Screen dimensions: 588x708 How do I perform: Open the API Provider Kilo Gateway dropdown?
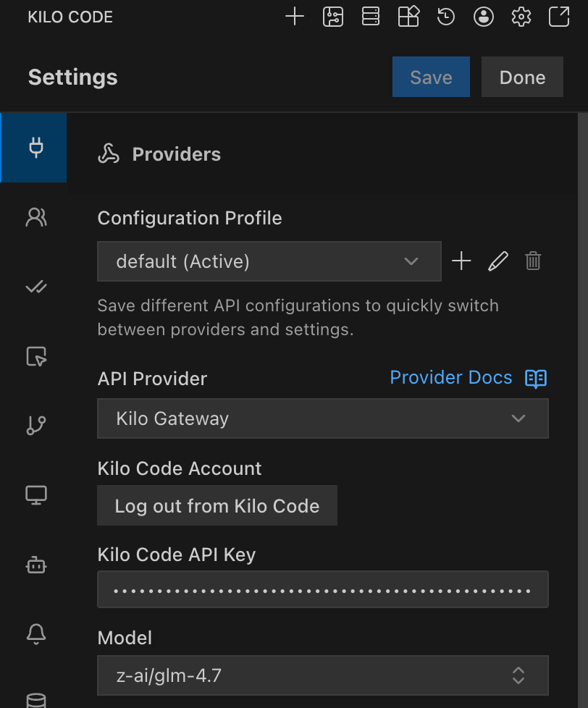point(323,418)
